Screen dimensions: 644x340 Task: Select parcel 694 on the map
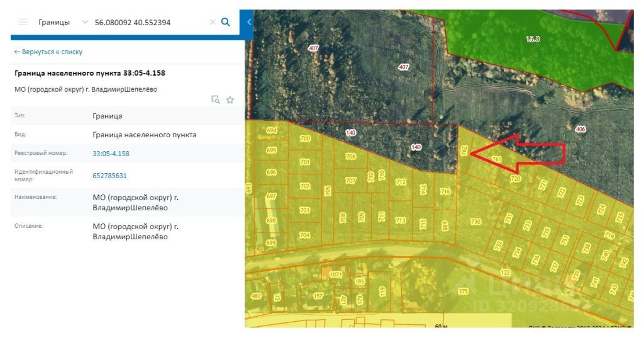(x=272, y=130)
